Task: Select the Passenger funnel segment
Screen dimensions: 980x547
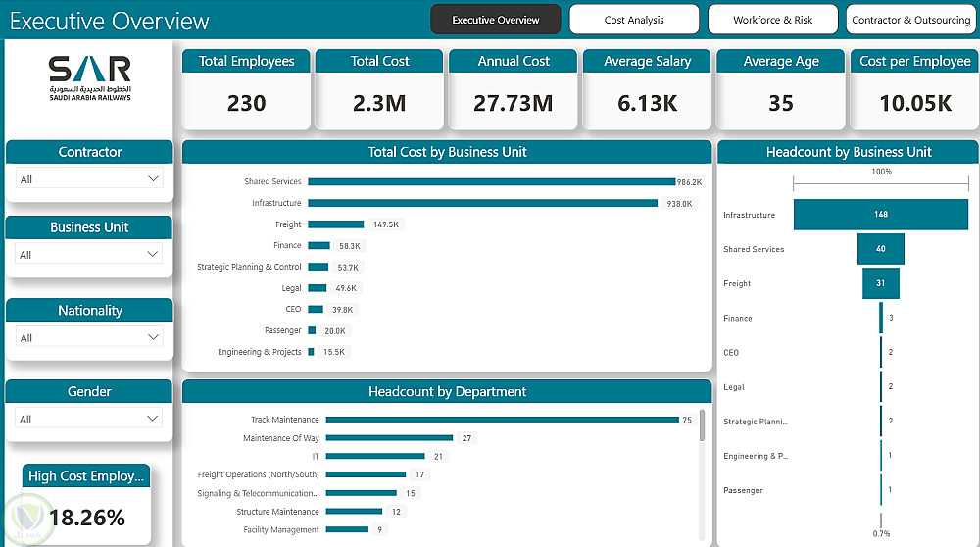Action: tap(881, 489)
